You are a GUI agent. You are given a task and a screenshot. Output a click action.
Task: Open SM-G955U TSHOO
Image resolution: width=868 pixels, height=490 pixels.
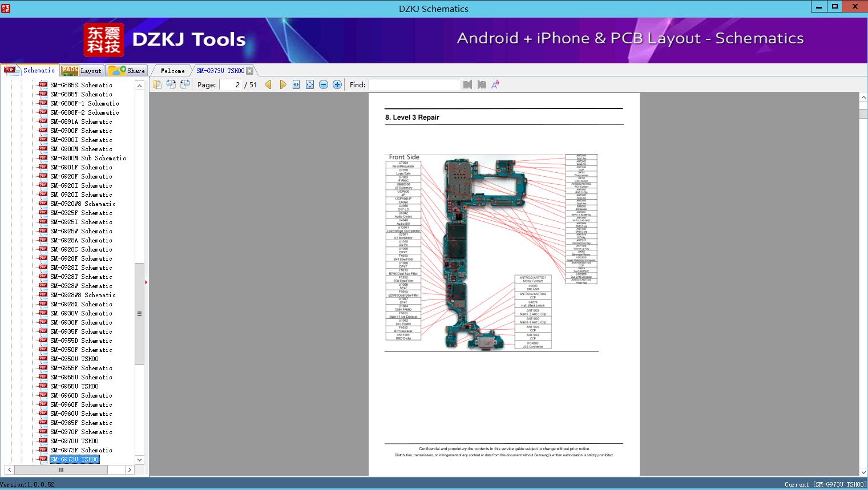74,386
